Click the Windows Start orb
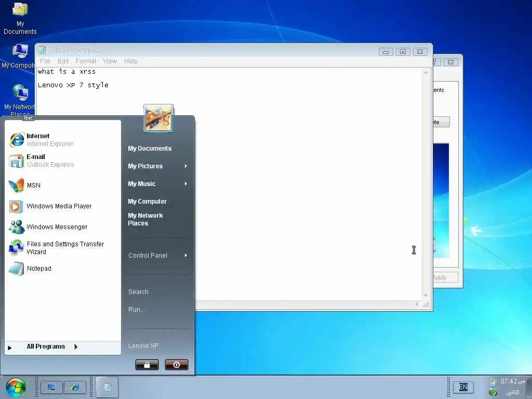The width and height of the screenshot is (532, 399). pos(16,388)
